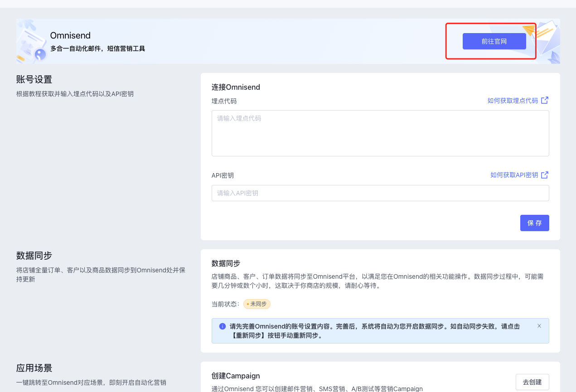
Task: Click the 当前状态 label
Action: (x=226, y=304)
